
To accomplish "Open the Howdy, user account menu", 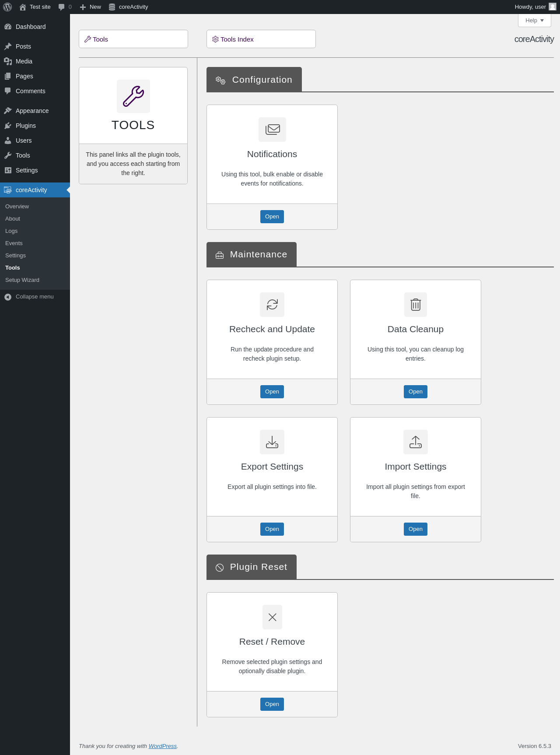I will 535,7.
